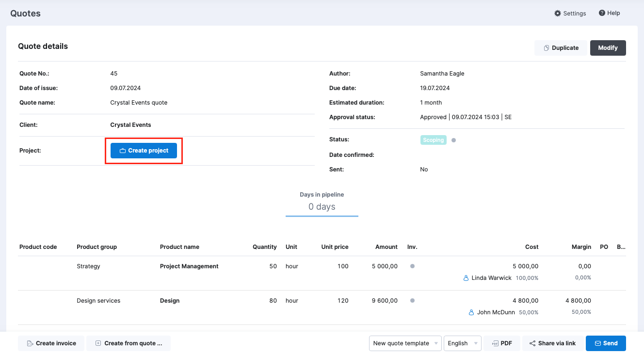Click the 5 000,00 amount cell

coord(385,266)
